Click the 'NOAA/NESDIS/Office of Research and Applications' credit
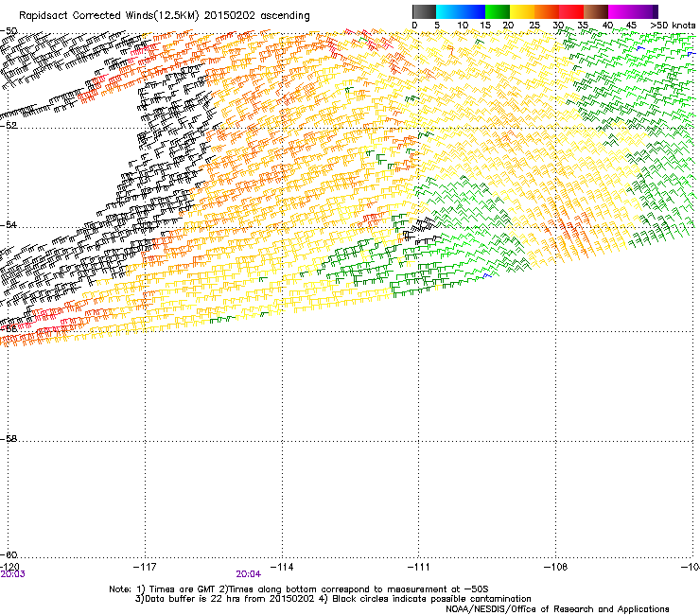The height and width of the screenshot is (615, 700). tap(557, 609)
